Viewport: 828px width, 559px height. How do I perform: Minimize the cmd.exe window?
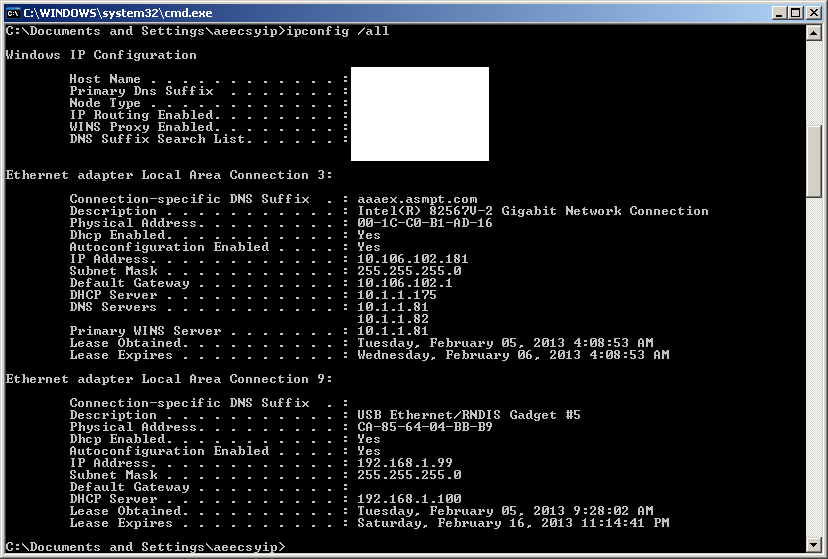pos(778,13)
